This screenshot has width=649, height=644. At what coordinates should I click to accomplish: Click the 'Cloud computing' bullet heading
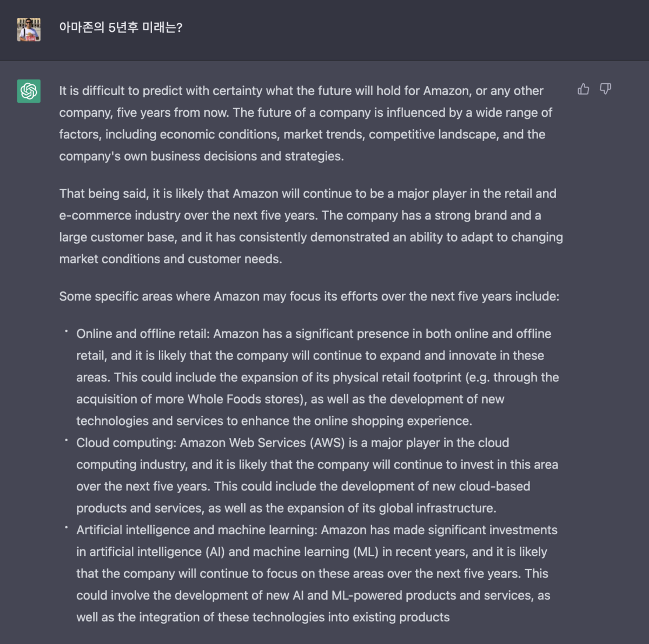(x=126, y=443)
